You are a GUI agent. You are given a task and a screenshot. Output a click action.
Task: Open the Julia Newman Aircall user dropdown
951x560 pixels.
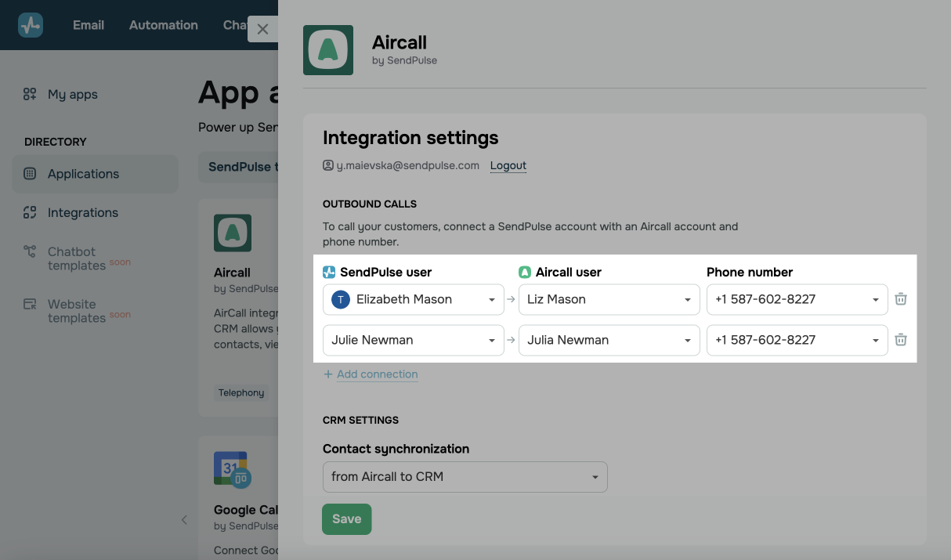pyautogui.click(x=609, y=340)
